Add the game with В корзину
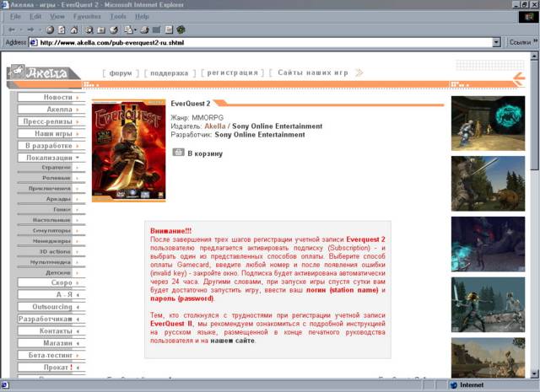This screenshot has width=540, height=392. tap(205, 153)
